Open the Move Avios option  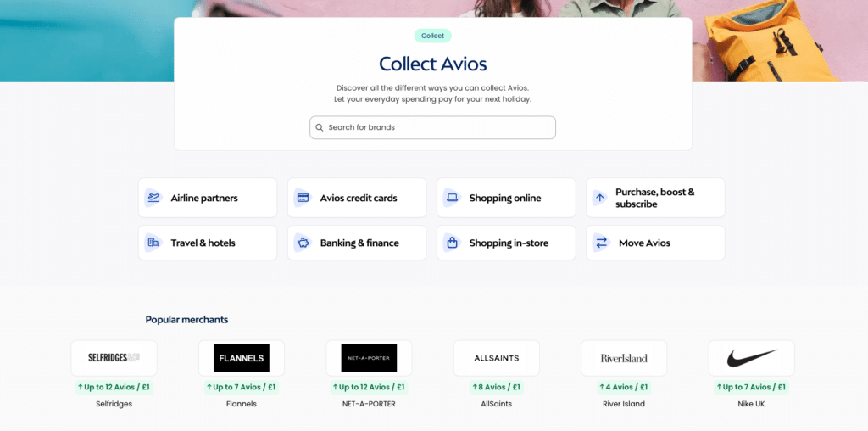coord(655,243)
